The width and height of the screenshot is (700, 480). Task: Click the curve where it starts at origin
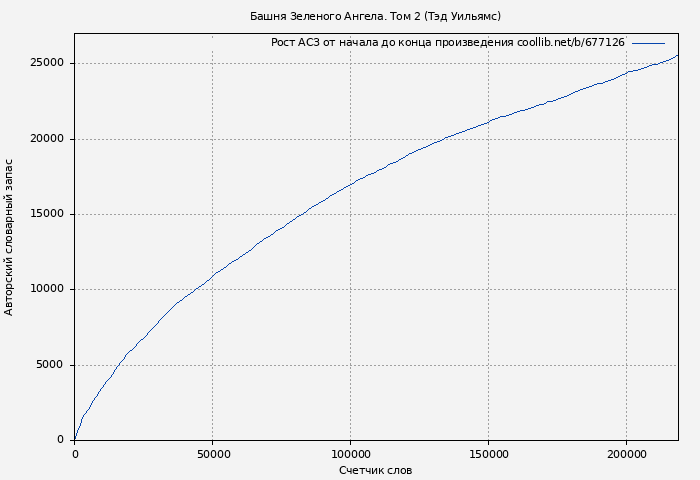point(75,439)
